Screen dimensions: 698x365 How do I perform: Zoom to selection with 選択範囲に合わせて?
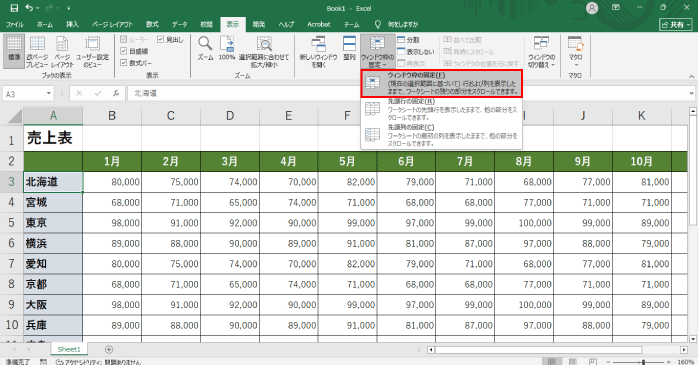[264, 52]
